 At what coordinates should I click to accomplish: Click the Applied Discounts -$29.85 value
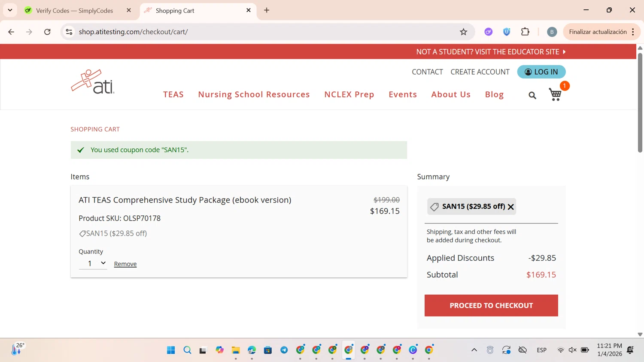coord(542,258)
